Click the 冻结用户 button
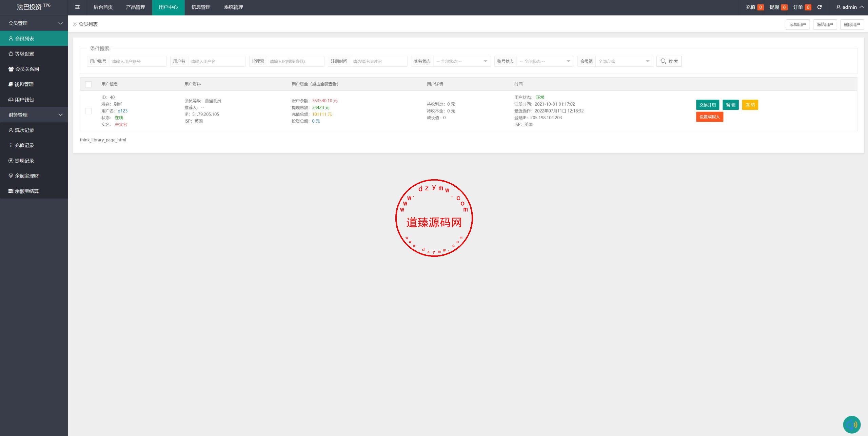 click(x=825, y=24)
